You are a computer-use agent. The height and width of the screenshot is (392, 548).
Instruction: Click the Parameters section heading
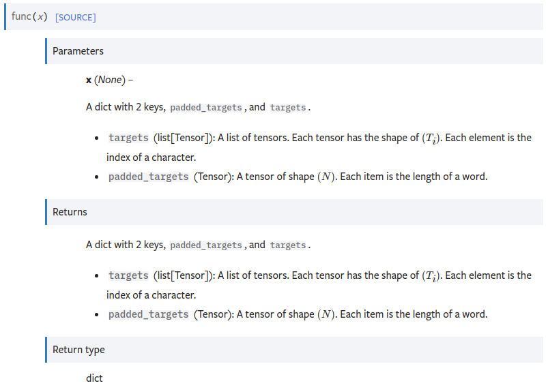pos(78,51)
